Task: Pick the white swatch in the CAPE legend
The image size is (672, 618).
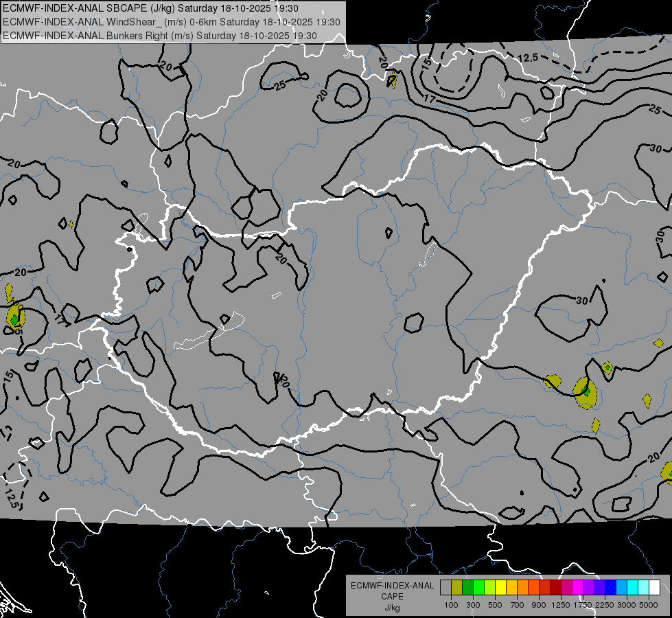Action: tap(654, 587)
